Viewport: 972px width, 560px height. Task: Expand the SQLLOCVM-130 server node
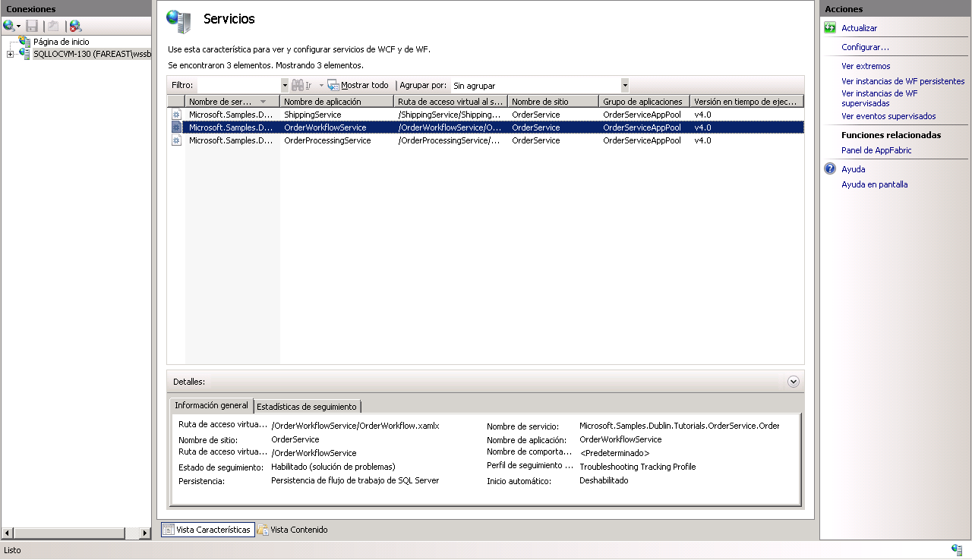coord(10,55)
